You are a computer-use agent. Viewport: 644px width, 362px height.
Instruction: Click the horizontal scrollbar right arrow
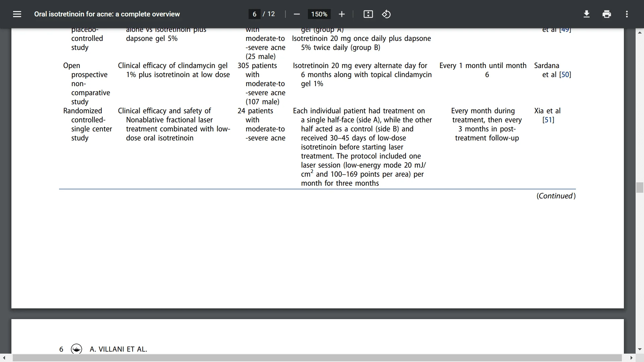coord(632,358)
